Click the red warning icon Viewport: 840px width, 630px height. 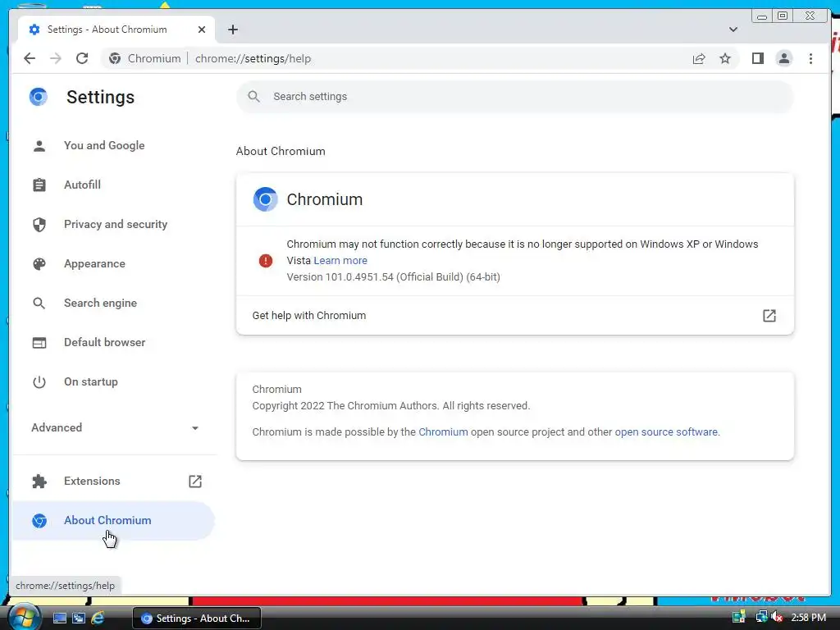tap(266, 261)
